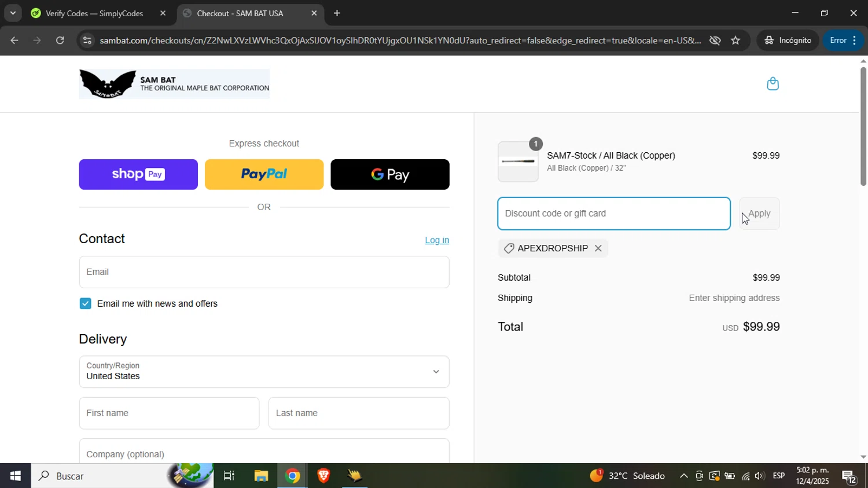The width and height of the screenshot is (868, 488).
Task: Show hidden system tray icons
Action: (683, 476)
